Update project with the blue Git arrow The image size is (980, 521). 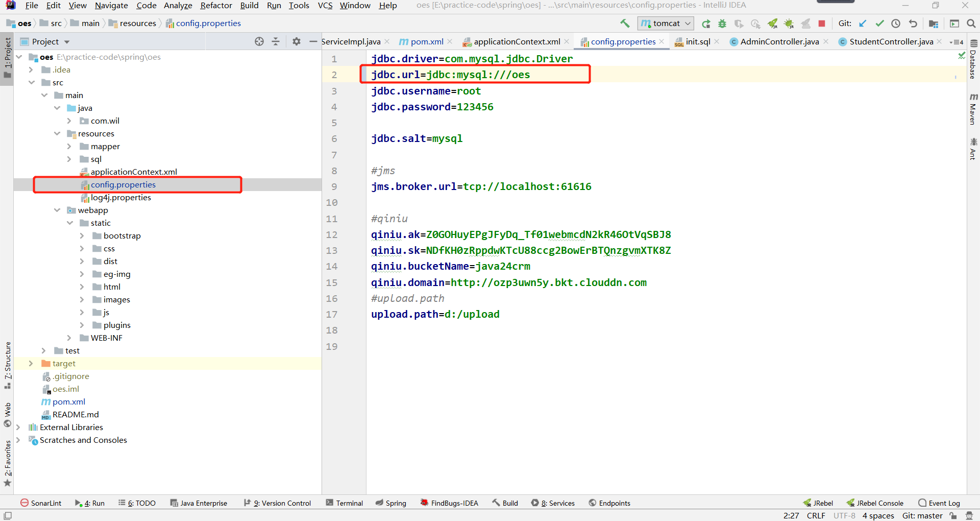863,23
